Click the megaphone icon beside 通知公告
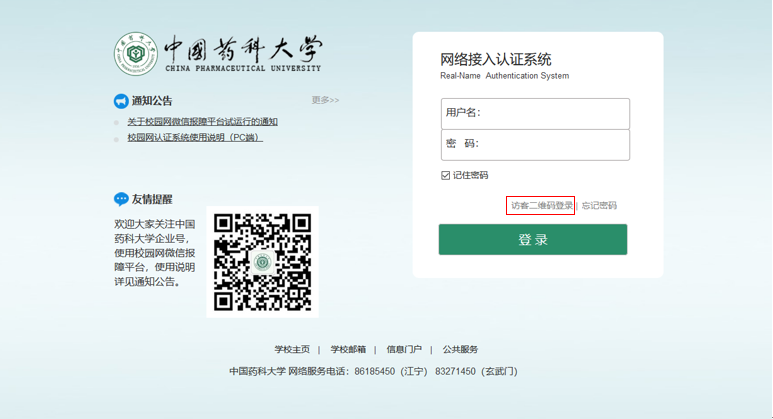The image size is (773, 419). tap(121, 101)
